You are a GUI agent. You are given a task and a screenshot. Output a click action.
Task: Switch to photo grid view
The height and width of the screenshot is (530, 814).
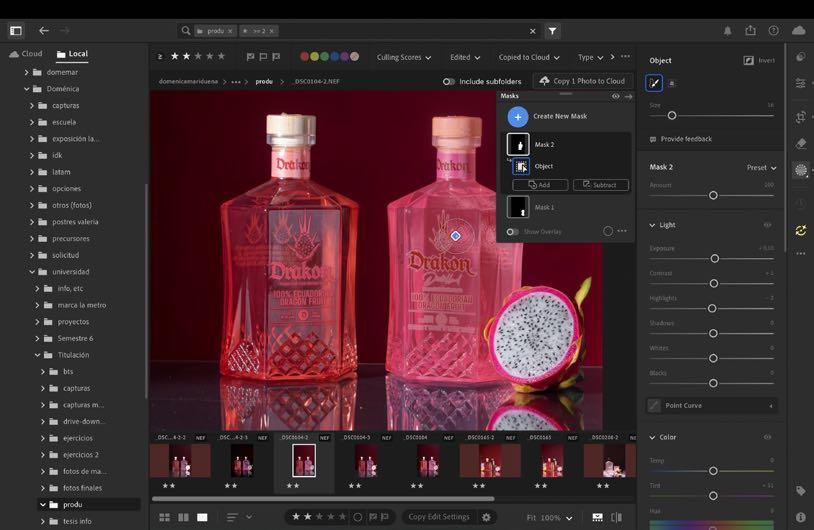pos(165,517)
